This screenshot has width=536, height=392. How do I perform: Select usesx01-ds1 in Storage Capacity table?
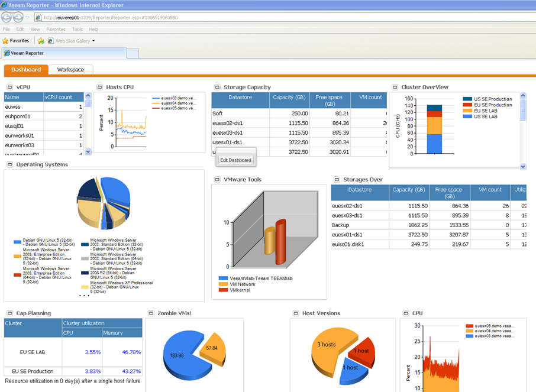click(299, 142)
